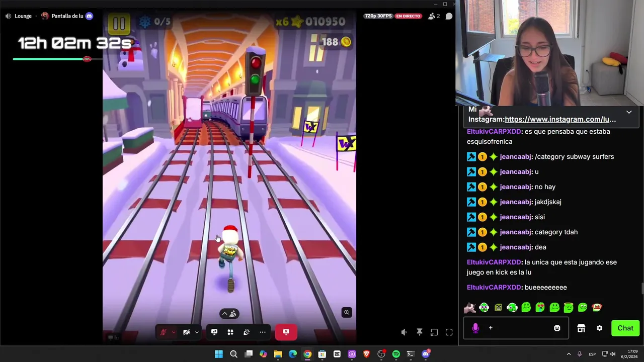Screen dimensions: 644x362
Task: Open the chat bubble icon at top right
Action: point(449,16)
